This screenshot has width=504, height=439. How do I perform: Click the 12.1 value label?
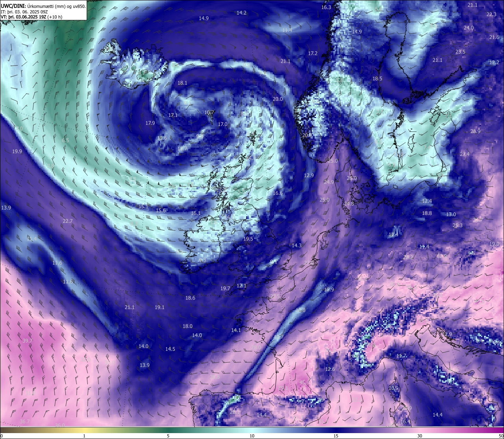(x=241, y=285)
